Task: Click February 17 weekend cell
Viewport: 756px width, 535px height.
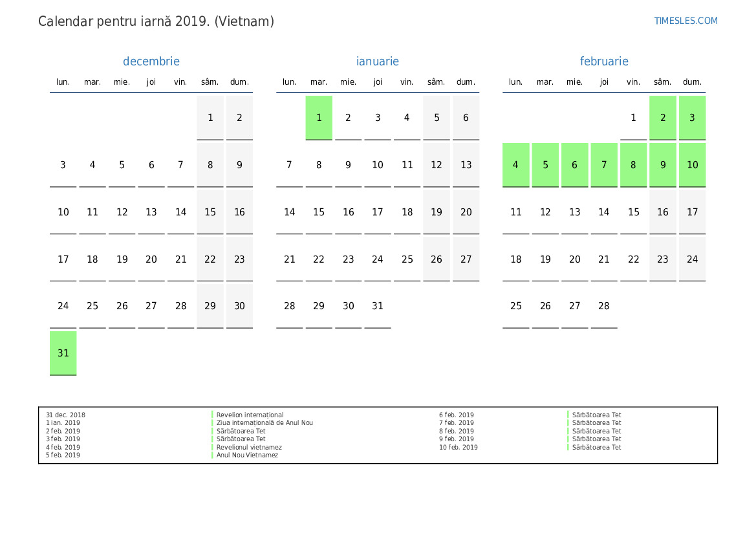Action: [693, 212]
